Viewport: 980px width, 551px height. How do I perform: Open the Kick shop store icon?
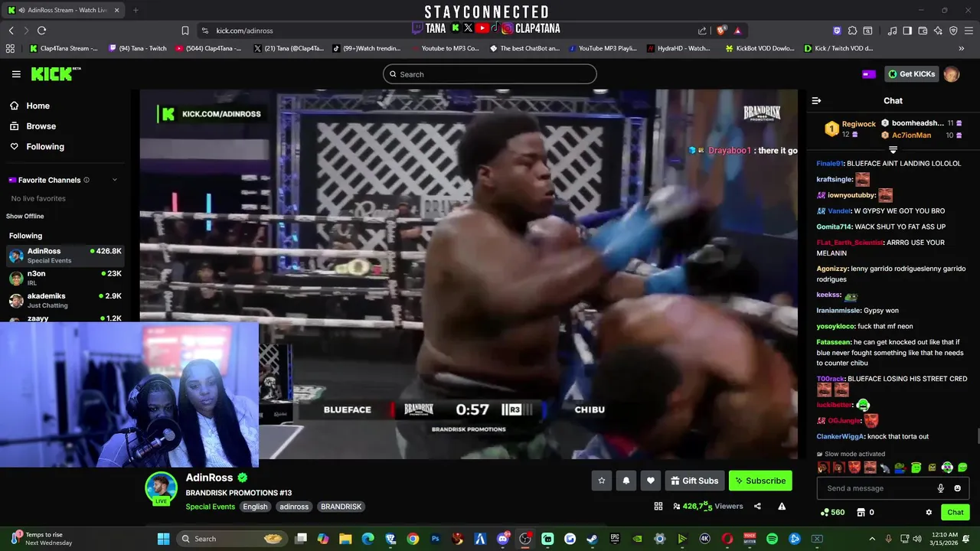861,512
